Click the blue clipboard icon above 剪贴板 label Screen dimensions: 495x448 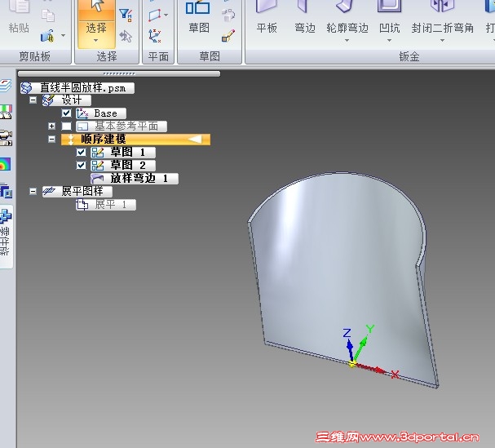47,36
